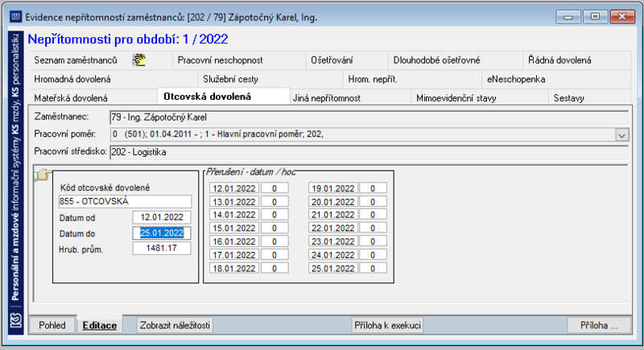Image resolution: width=644 pixels, height=350 pixels.
Task: Click the pointing hand record icon
Action: (x=43, y=175)
